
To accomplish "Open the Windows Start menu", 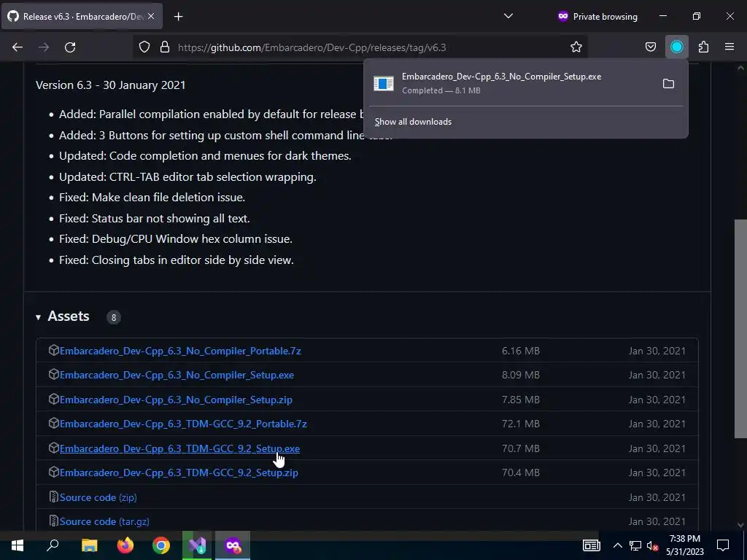I will pyautogui.click(x=18, y=545).
